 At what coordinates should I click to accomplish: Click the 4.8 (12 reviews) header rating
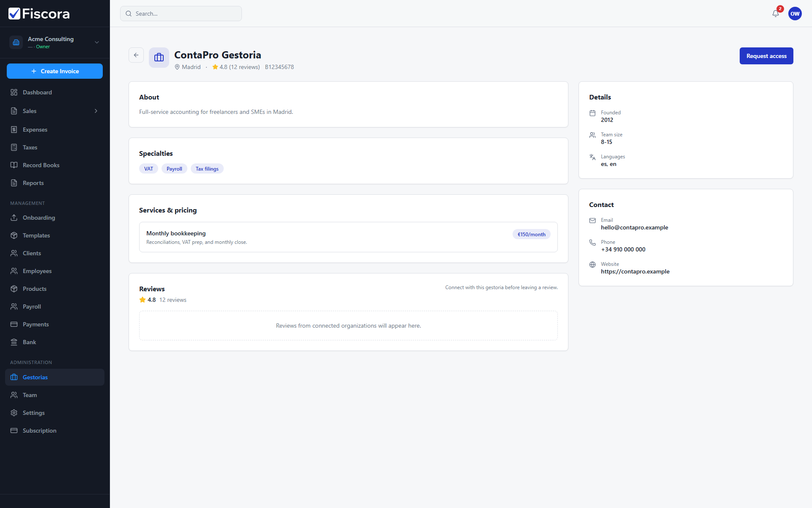coord(236,67)
